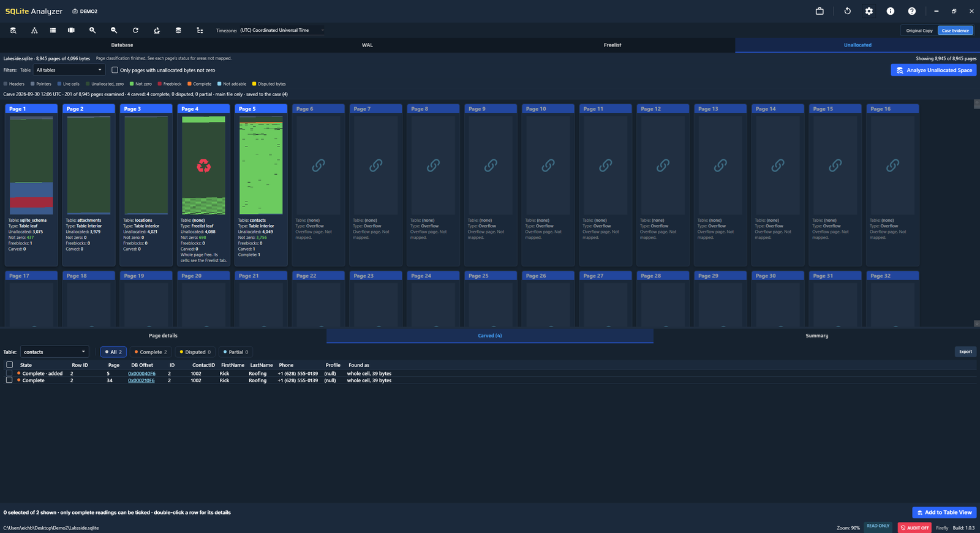Viewport: 980px width, 533px height.
Task: Tick checkbox for the Complete - added row
Action: [x=9, y=373]
